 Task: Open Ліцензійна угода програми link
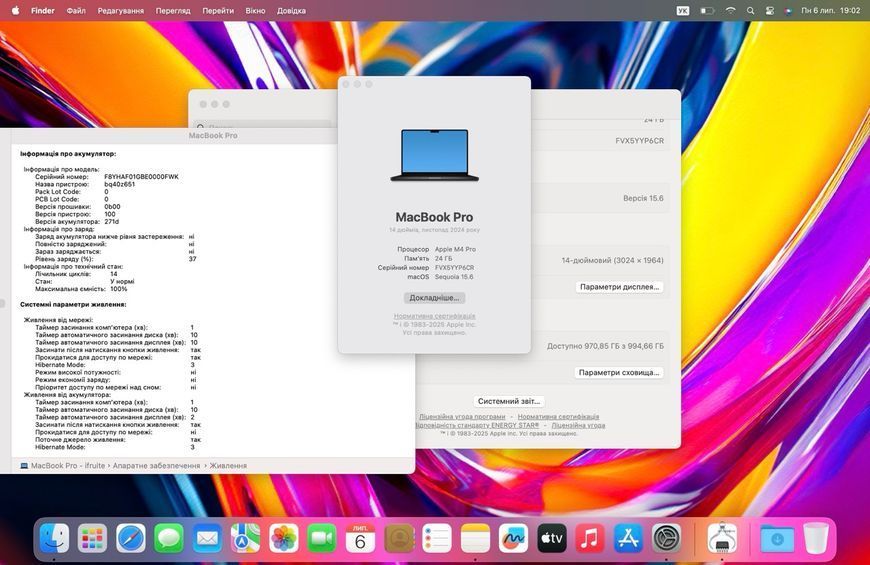[x=462, y=416]
